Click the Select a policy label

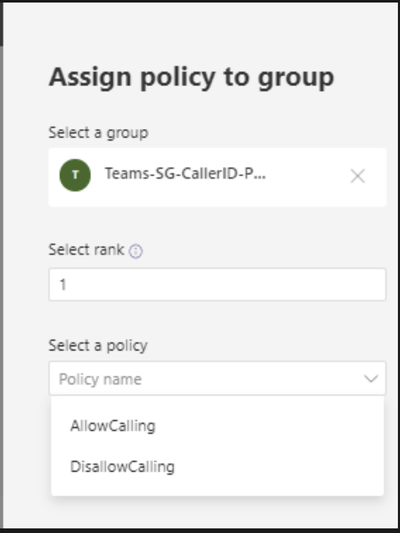pos(98,346)
